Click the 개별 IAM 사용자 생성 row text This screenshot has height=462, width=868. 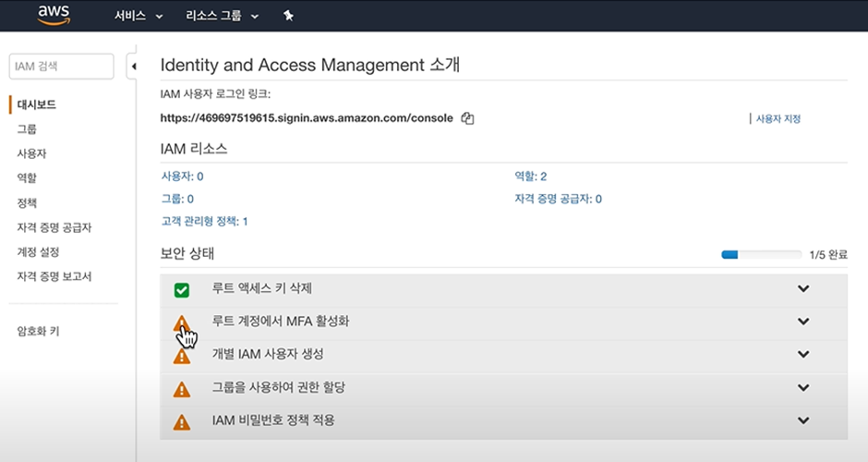tap(268, 354)
